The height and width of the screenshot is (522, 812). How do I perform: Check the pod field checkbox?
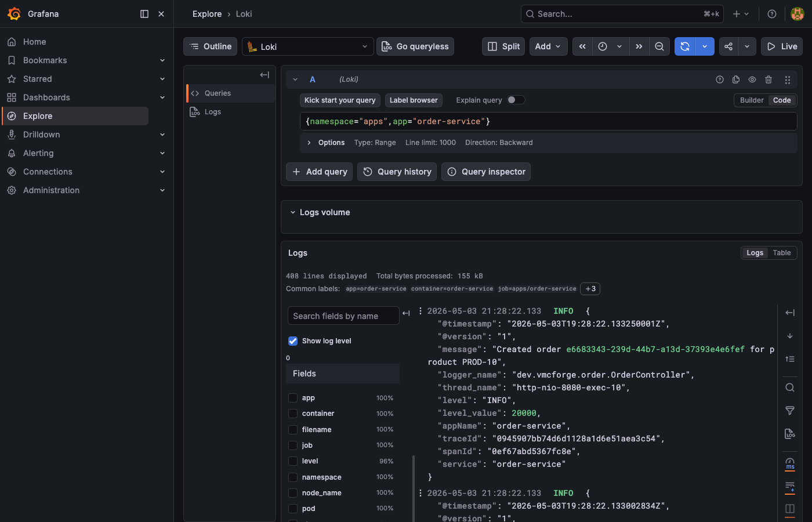coord(293,509)
